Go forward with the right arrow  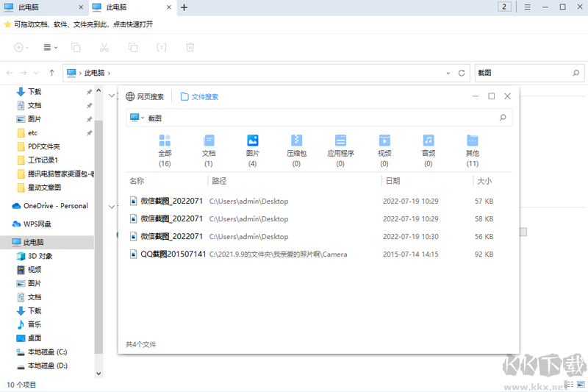24,73
